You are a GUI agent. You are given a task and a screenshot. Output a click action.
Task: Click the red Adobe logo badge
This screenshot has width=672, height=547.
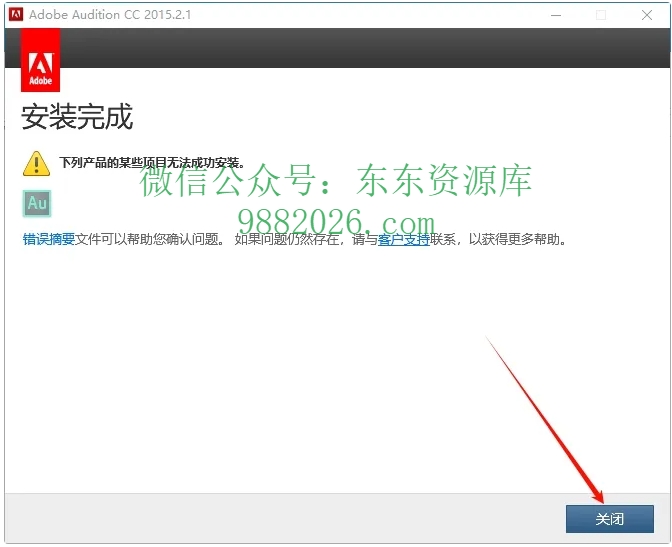(40, 60)
